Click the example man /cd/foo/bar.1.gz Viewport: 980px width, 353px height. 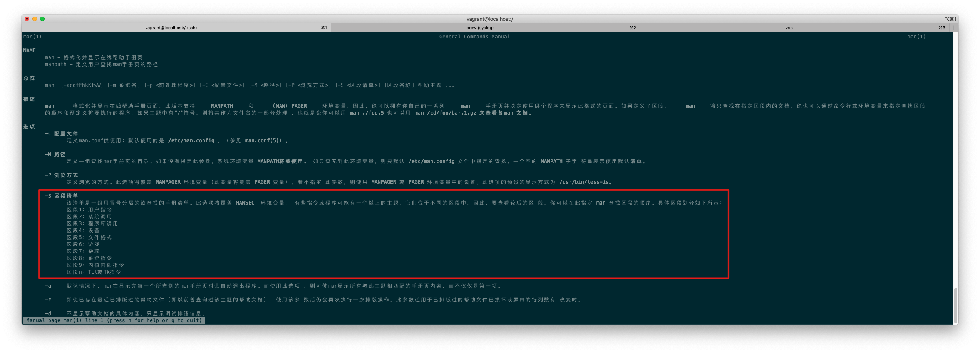(x=445, y=113)
